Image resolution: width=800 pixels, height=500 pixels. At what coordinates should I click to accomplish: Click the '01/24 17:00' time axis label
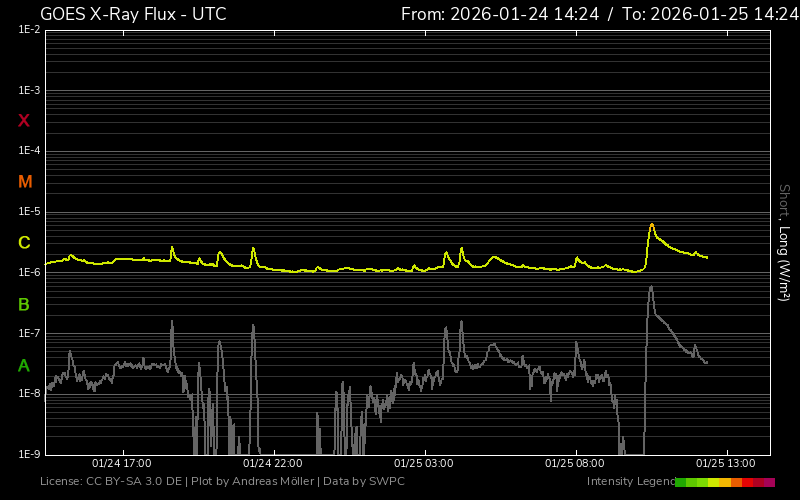(x=121, y=463)
